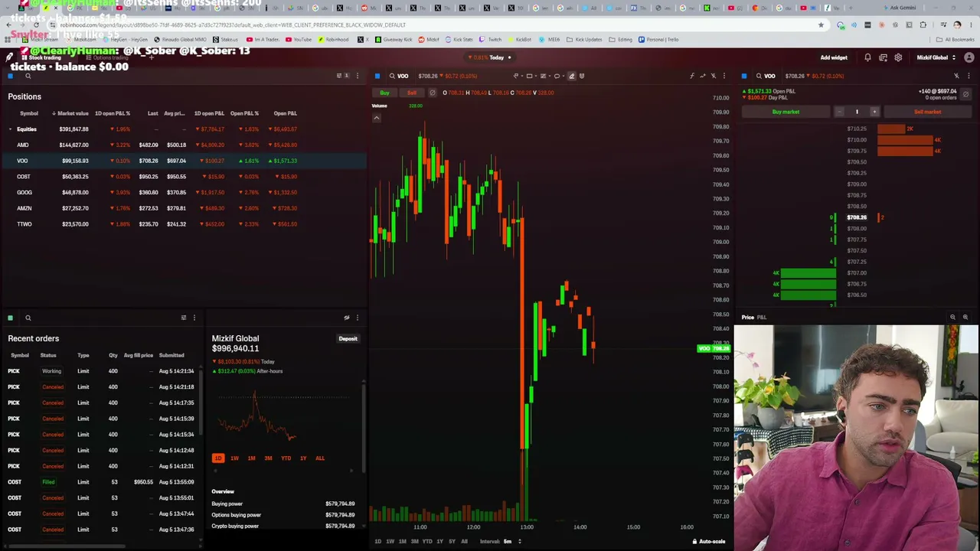Bookmark this page with the star icon
The height and width of the screenshot is (551, 980).
coord(821,24)
